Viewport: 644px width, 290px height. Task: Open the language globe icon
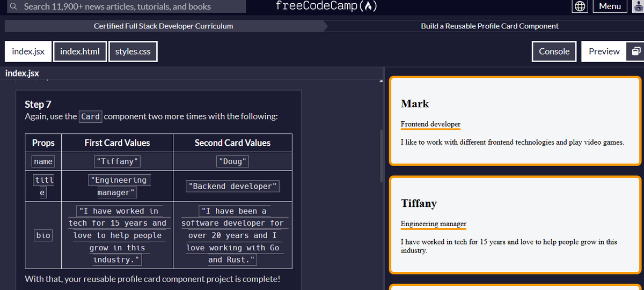[x=580, y=6]
